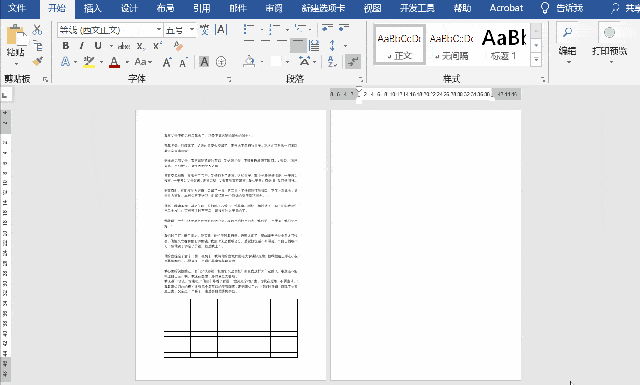Viewport: 640px width, 385px height.
Task: Open the File tab
Action: point(17,8)
